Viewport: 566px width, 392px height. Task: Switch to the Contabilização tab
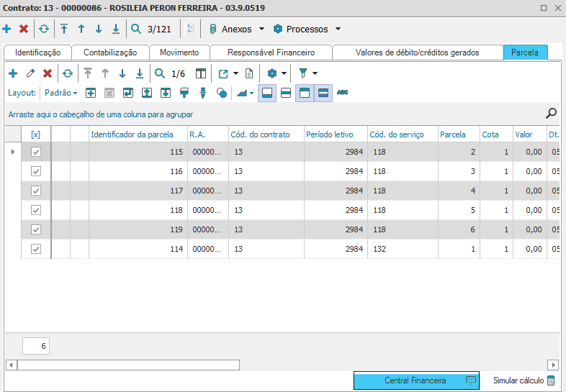pyautogui.click(x=110, y=53)
